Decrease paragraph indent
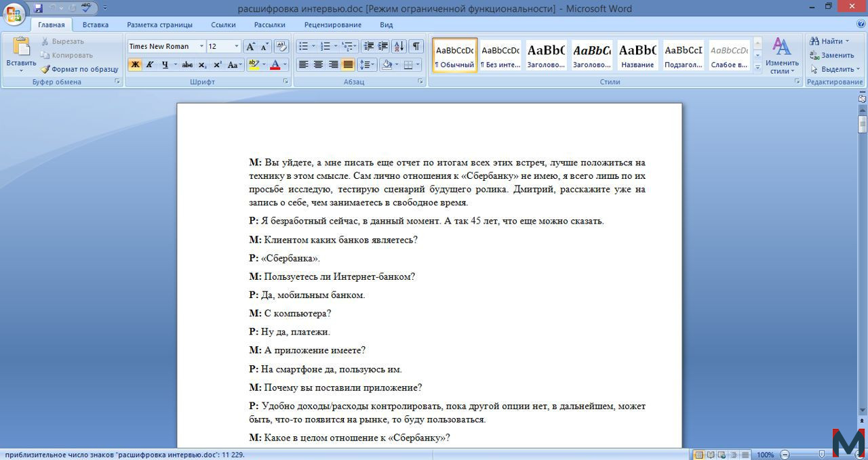The image size is (868, 460). click(x=369, y=46)
